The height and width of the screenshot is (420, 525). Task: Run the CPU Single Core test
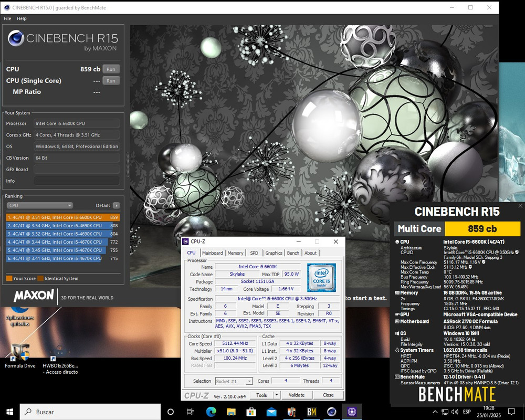coord(111,81)
